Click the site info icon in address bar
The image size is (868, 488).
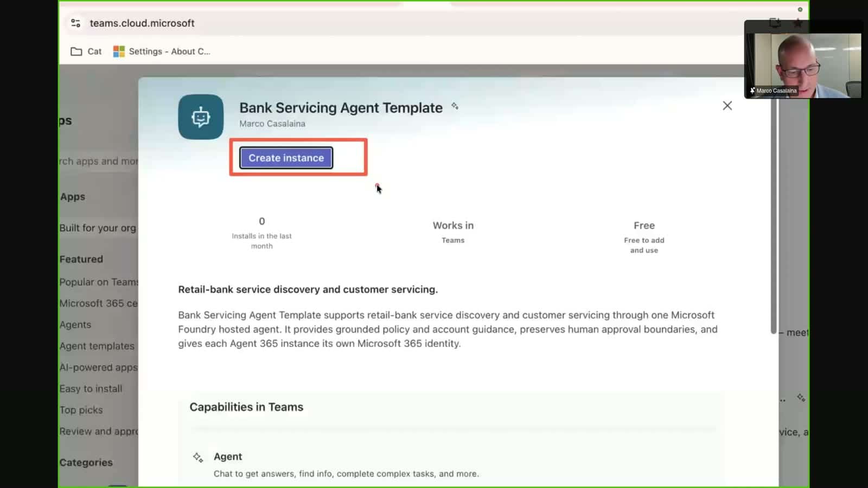click(75, 23)
